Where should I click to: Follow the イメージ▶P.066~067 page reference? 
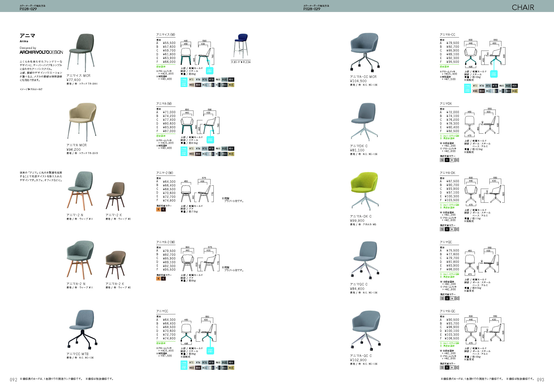[31, 89]
